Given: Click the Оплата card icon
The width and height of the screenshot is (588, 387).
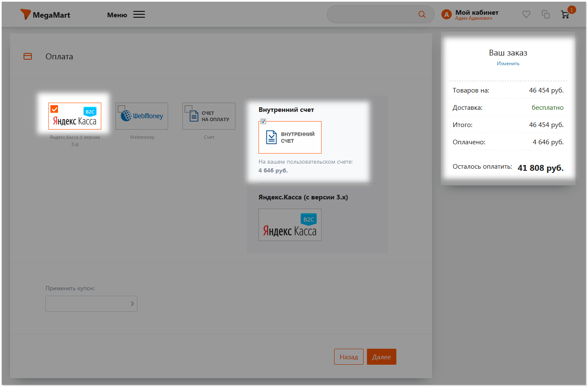Looking at the screenshot, I should pos(28,56).
